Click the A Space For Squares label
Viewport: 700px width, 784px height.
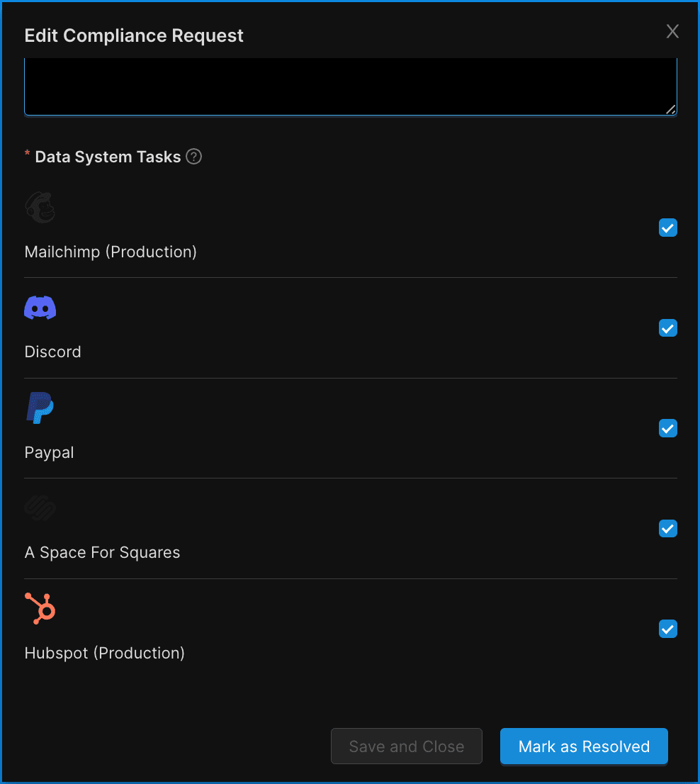103,552
